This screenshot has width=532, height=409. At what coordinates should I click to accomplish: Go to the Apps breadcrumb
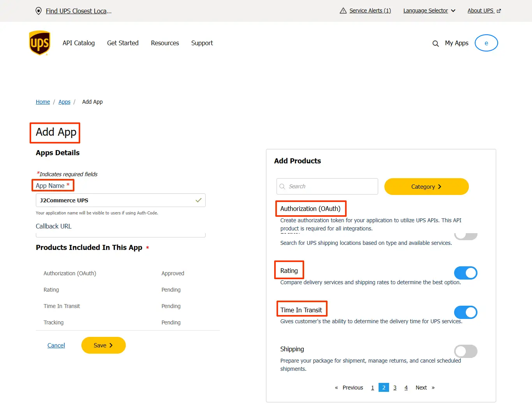64,102
